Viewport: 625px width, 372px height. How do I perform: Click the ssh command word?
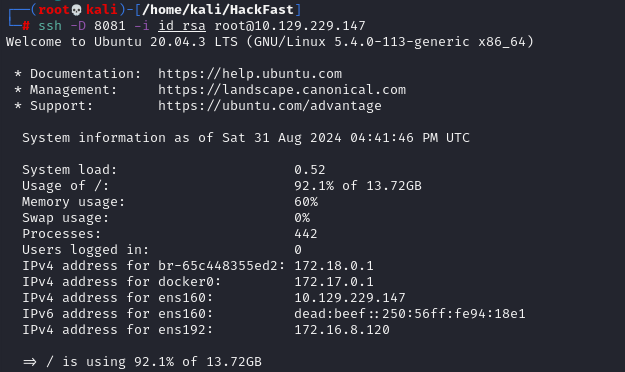tap(50, 26)
